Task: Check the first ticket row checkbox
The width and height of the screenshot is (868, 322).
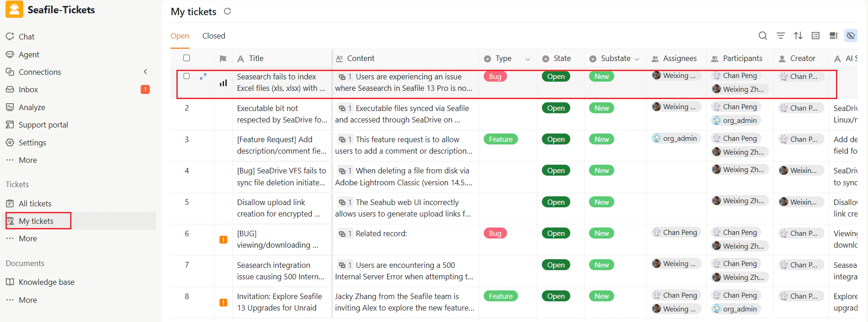Action: pyautogui.click(x=186, y=76)
